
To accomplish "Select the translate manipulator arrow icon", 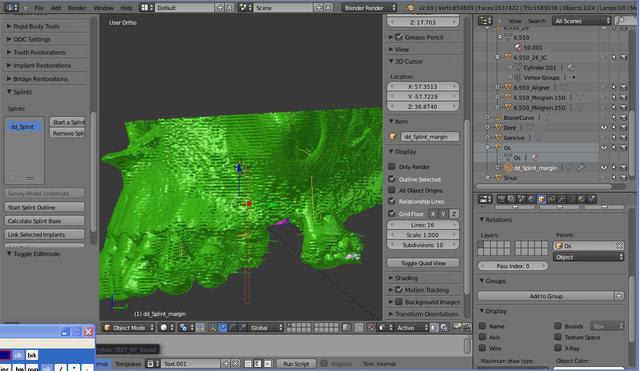I will pyautogui.click(x=223, y=327).
